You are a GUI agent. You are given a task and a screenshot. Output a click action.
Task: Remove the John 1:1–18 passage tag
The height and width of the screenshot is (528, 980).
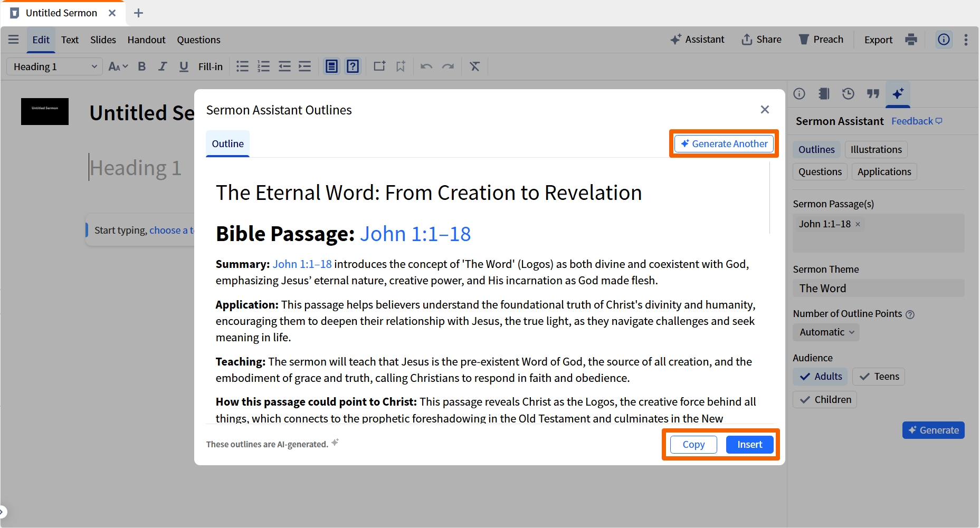[x=858, y=224]
